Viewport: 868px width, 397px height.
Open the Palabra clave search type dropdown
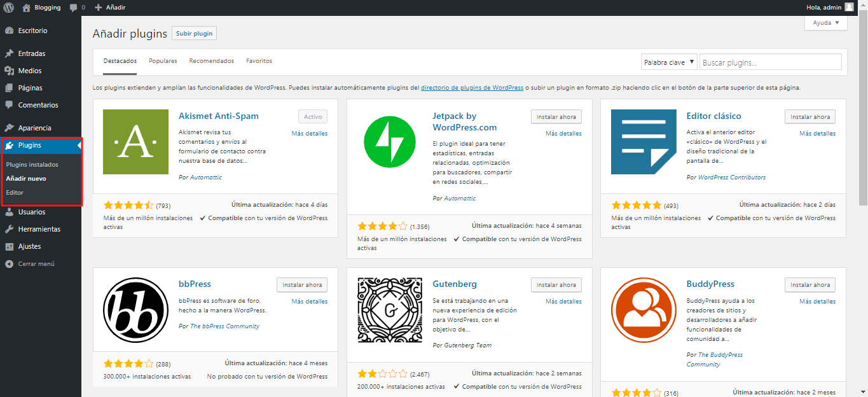click(x=669, y=62)
